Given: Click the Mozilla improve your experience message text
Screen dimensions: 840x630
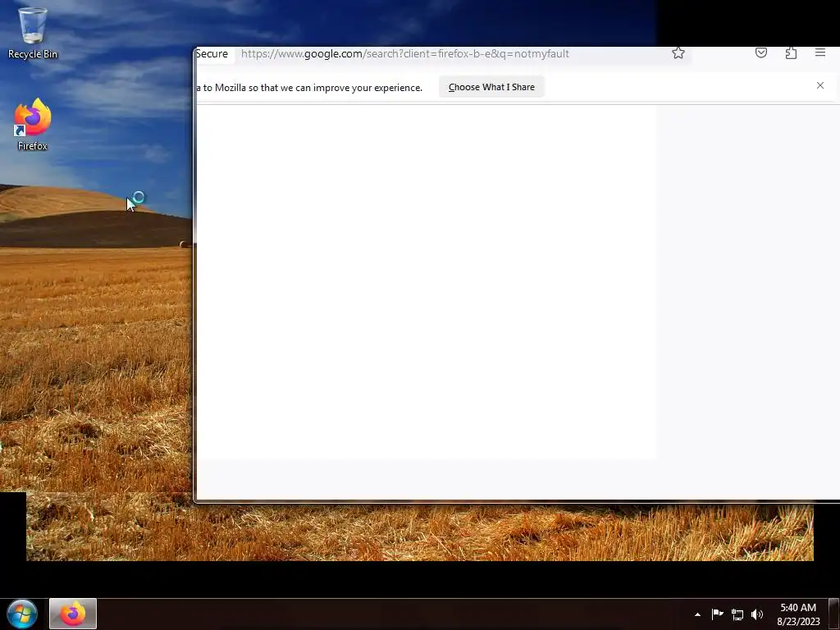Looking at the screenshot, I should click(x=309, y=88).
